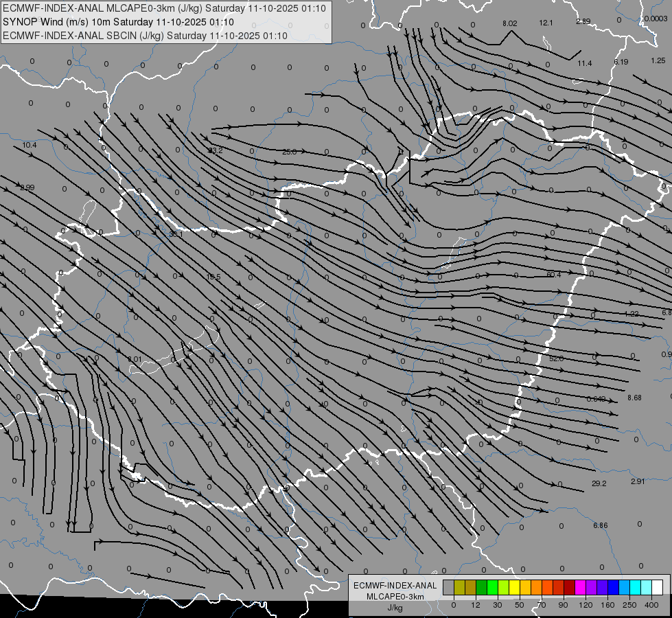
Task: Select the cyan legend swatch
Action: 635,587
